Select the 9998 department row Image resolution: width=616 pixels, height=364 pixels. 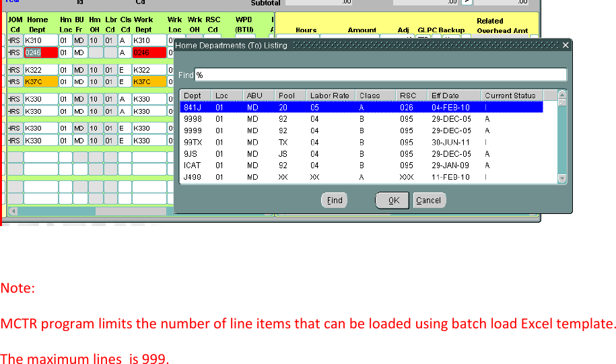point(362,119)
